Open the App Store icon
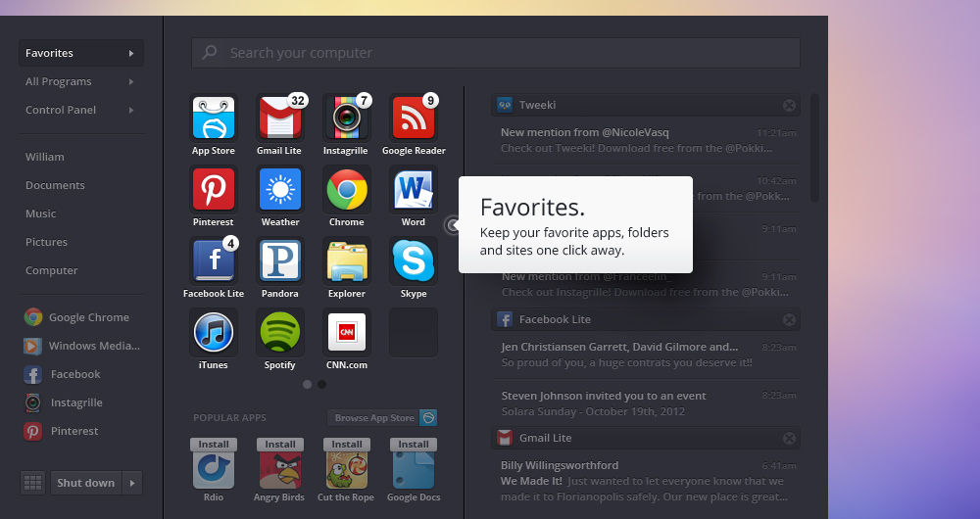Image resolution: width=980 pixels, height=519 pixels. [x=213, y=118]
